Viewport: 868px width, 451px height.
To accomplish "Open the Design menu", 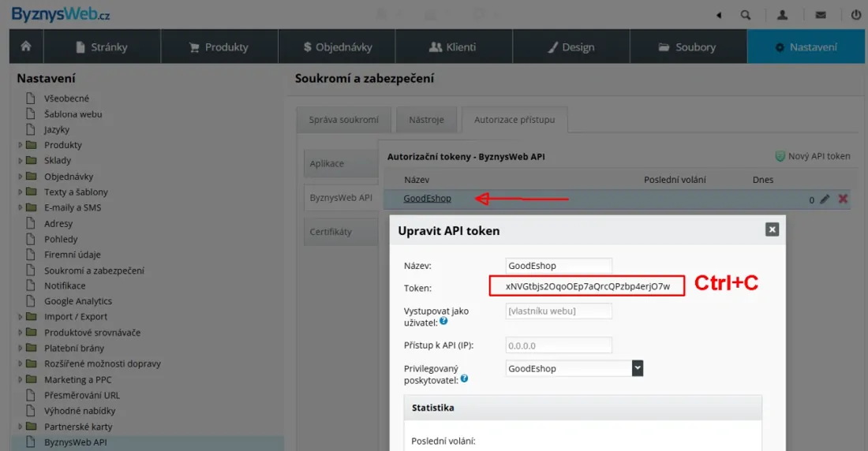I will [x=571, y=47].
